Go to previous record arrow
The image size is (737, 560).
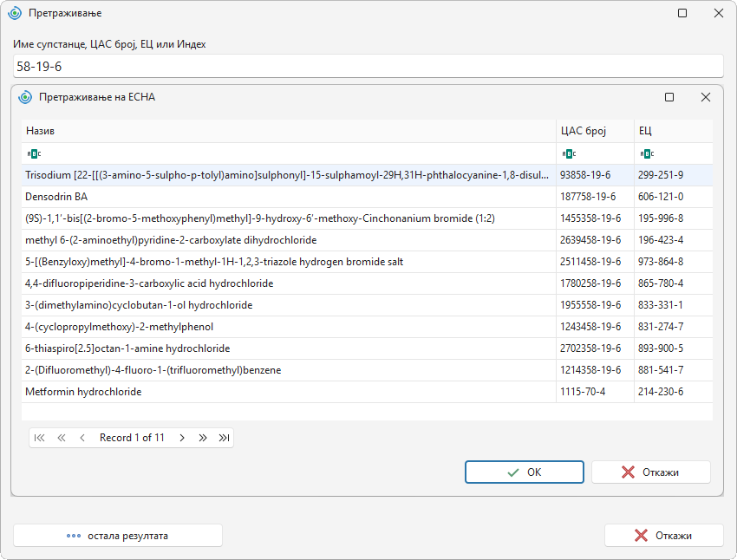click(x=82, y=438)
